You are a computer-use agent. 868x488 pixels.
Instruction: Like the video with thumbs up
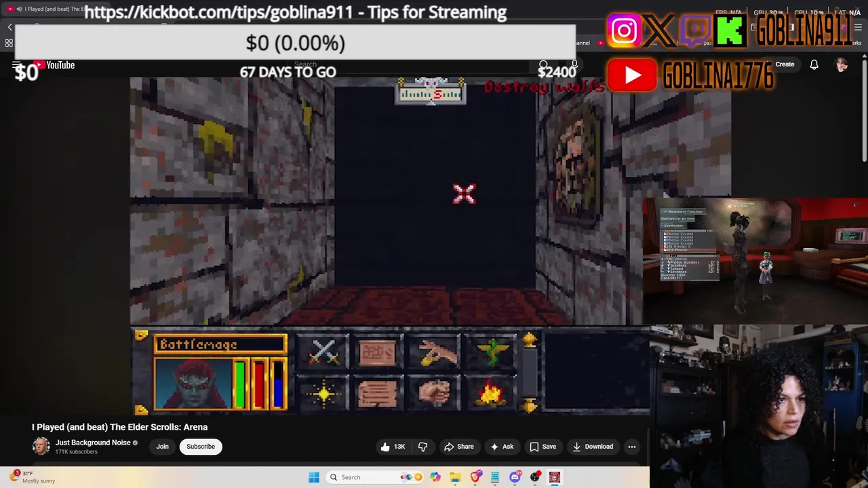[x=393, y=447]
